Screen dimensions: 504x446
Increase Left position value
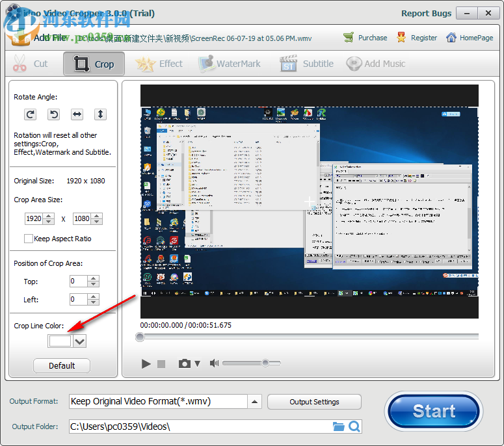coord(93,296)
